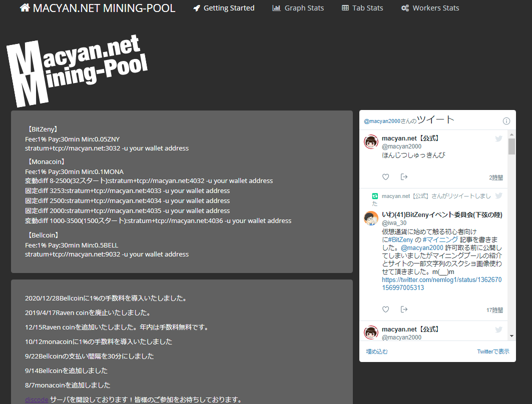The height and width of the screenshot is (404, 532).
Task: Like the BitZeny event committee tweet
Action: [x=385, y=309]
